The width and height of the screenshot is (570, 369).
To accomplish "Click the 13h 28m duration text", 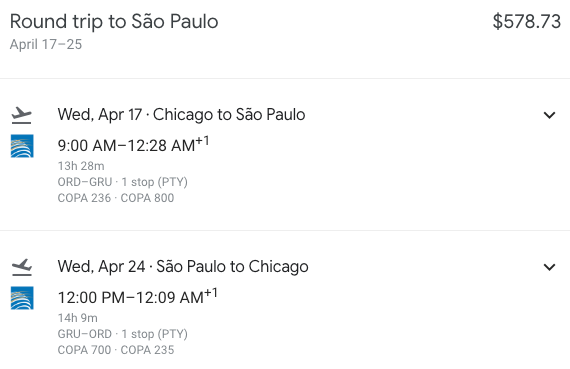I will pyautogui.click(x=81, y=166).
